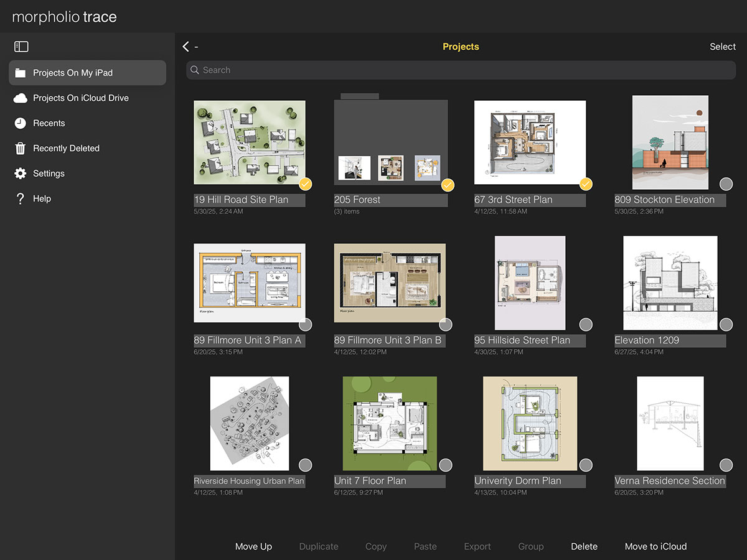Viewport: 747px width, 560px height.
Task: Click the back arrow chevron
Action: (x=186, y=47)
